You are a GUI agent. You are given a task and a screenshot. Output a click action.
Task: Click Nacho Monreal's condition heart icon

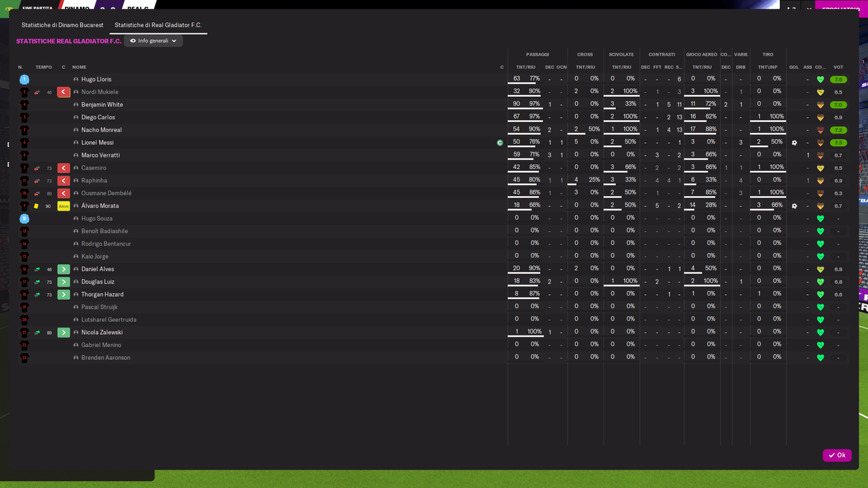click(x=821, y=130)
